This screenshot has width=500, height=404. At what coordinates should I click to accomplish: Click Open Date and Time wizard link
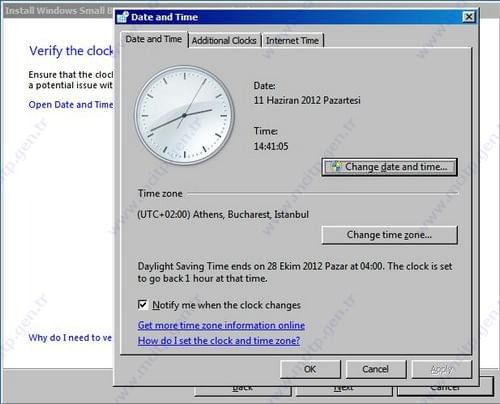(71, 105)
